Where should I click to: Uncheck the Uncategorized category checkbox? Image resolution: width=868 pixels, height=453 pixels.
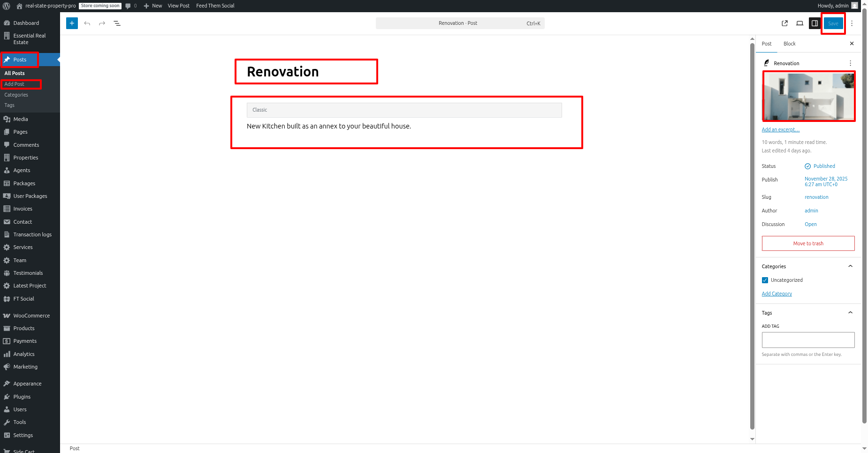(765, 280)
